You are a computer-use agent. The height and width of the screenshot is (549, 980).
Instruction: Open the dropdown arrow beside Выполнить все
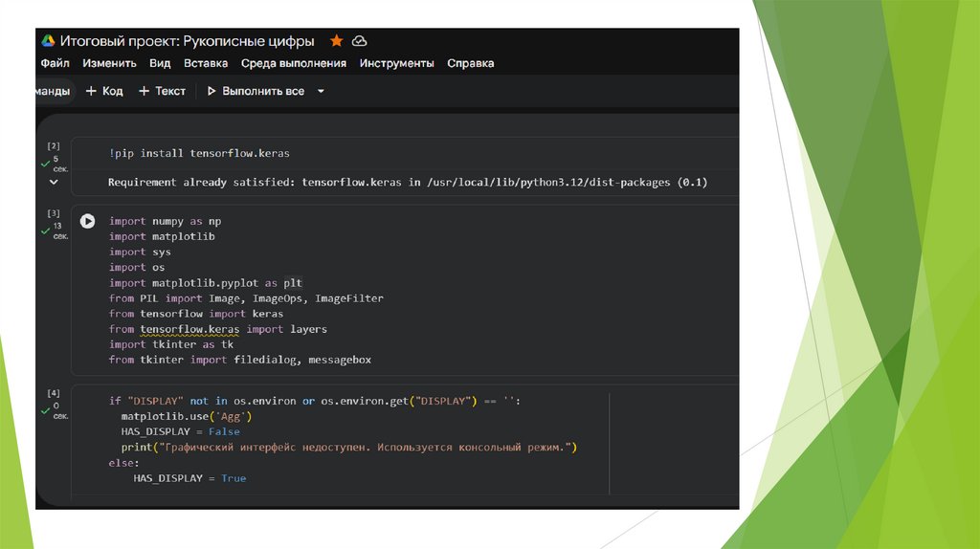point(321,92)
